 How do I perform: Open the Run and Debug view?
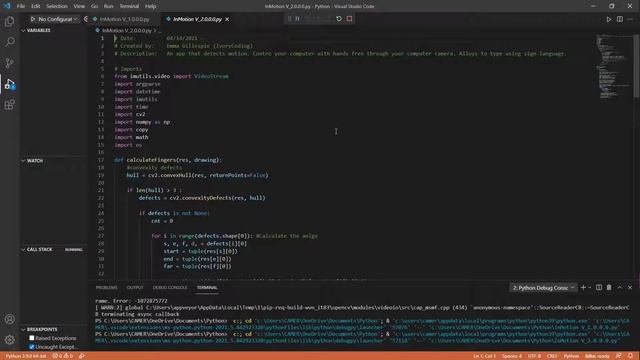pos(9,84)
